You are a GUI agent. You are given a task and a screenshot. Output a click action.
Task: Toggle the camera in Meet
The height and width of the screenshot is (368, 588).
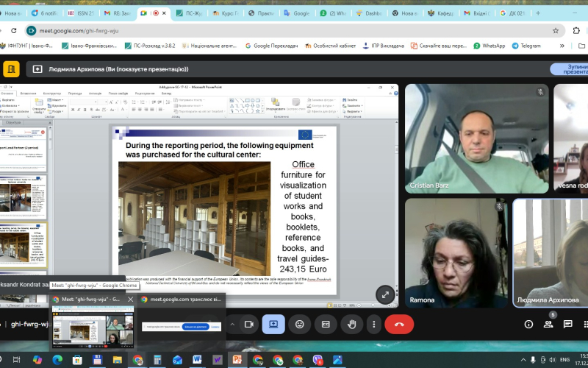248,324
